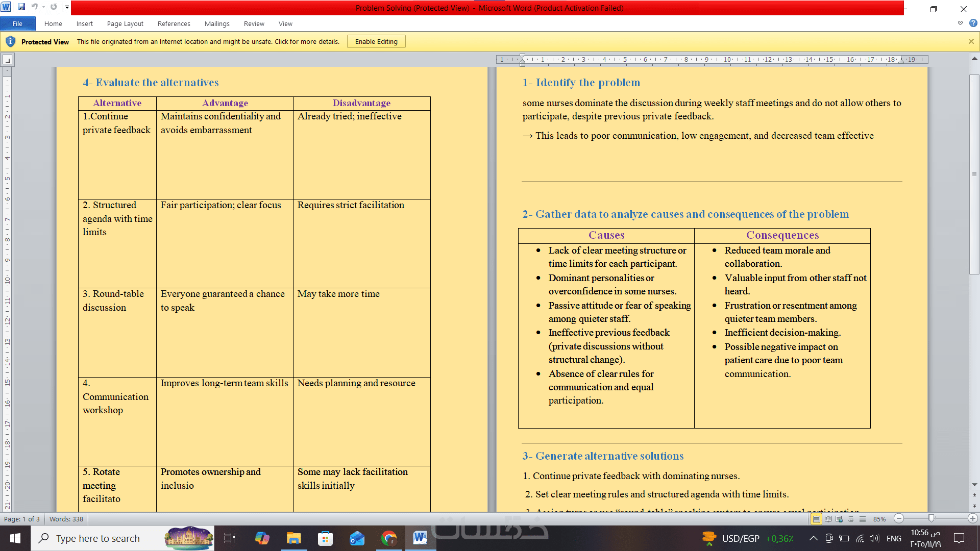
Task: Click the Enable Editing button
Action: (x=376, y=41)
